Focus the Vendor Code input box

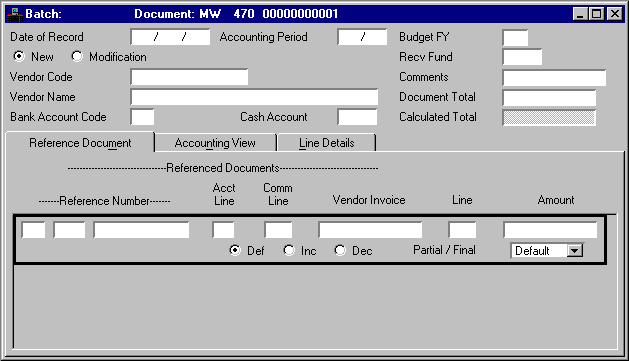(189, 77)
